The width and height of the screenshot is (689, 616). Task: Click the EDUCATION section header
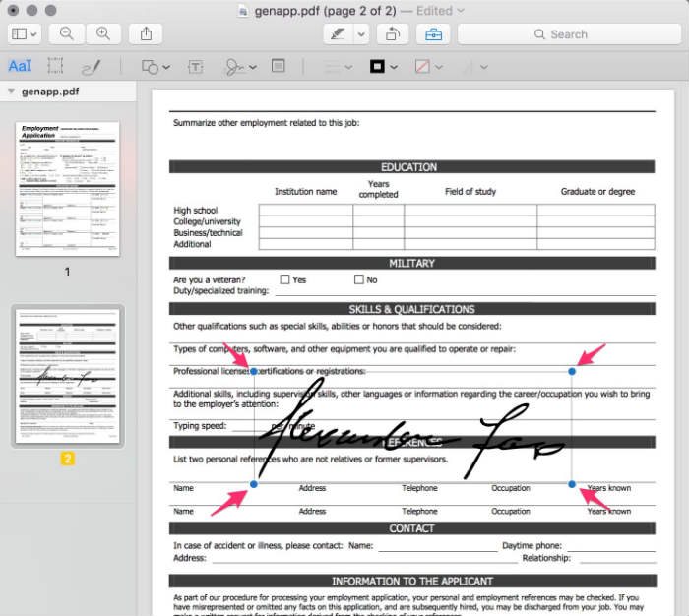(412, 167)
